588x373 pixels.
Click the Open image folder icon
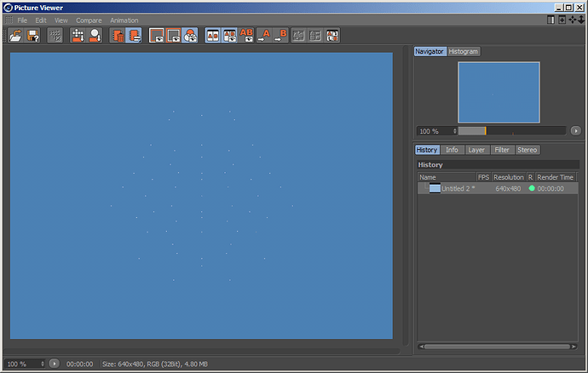coord(15,36)
